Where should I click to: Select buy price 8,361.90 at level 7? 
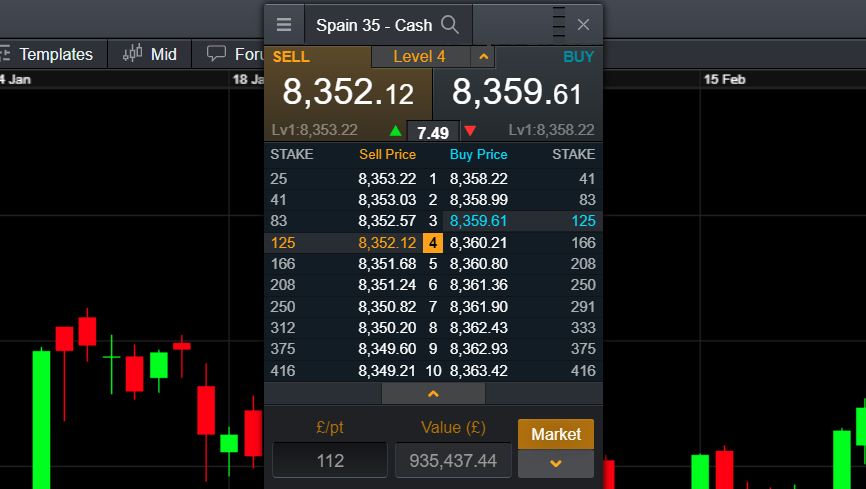pos(479,307)
